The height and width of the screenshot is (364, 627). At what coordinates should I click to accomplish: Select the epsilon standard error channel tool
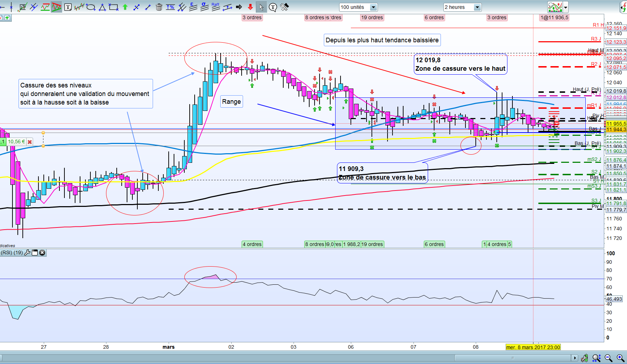pyautogui.click(x=193, y=7)
